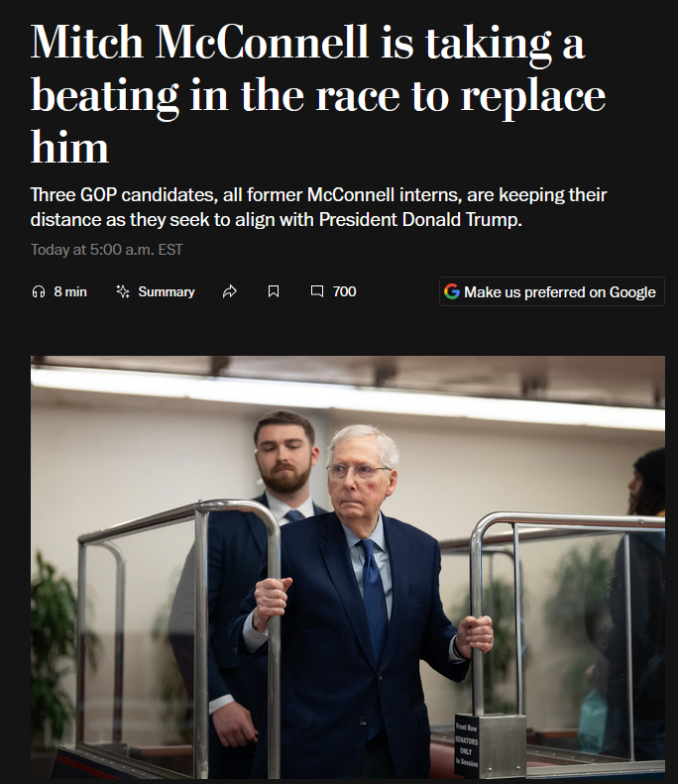Click the Google G logo
This screenshot has height=784, width=678.
(452, 291)
